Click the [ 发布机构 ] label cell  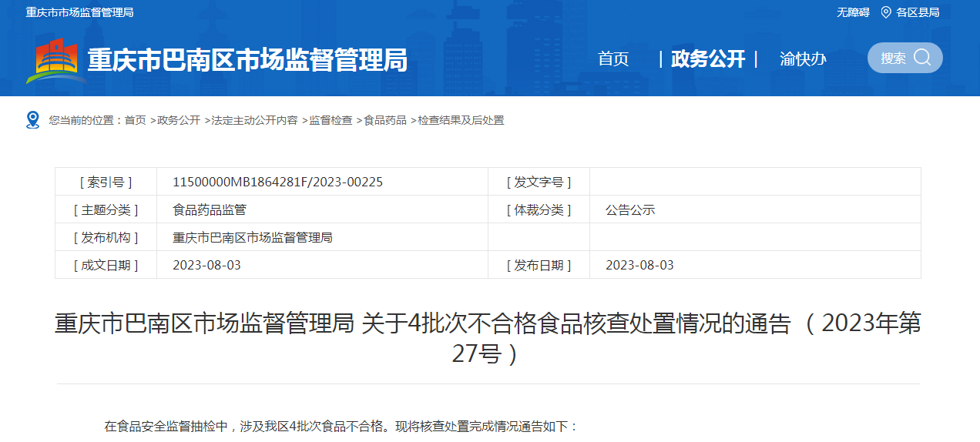[106, 237]
